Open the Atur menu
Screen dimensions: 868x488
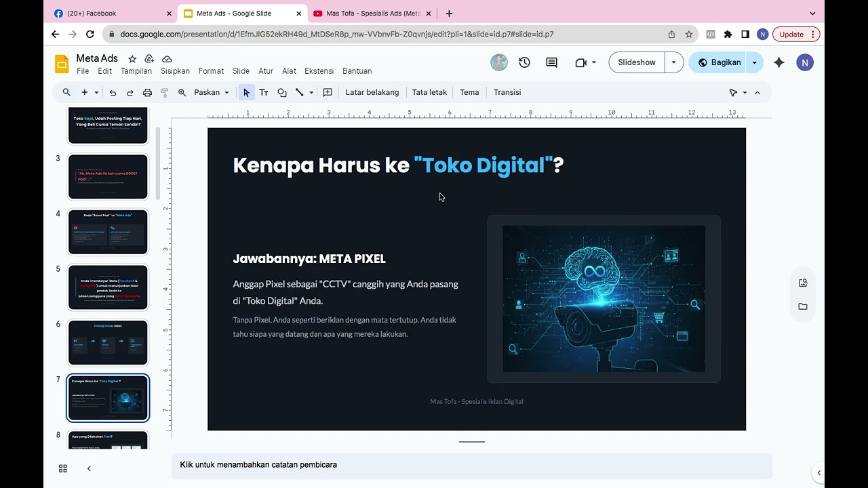[x=266, y=71]
